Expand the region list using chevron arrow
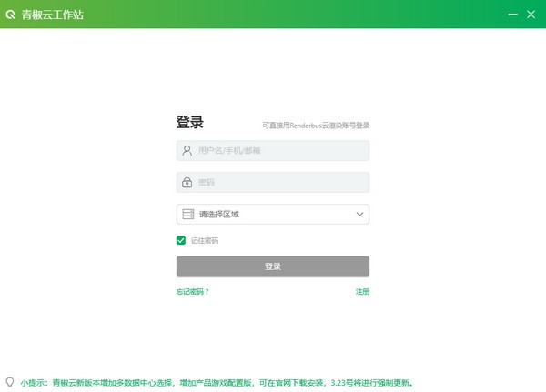 pyautogui.click(x=359, y=215)
